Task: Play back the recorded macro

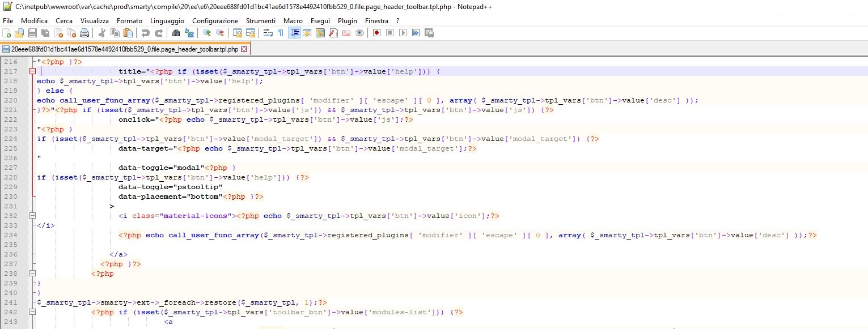Action: click(403, 33)
